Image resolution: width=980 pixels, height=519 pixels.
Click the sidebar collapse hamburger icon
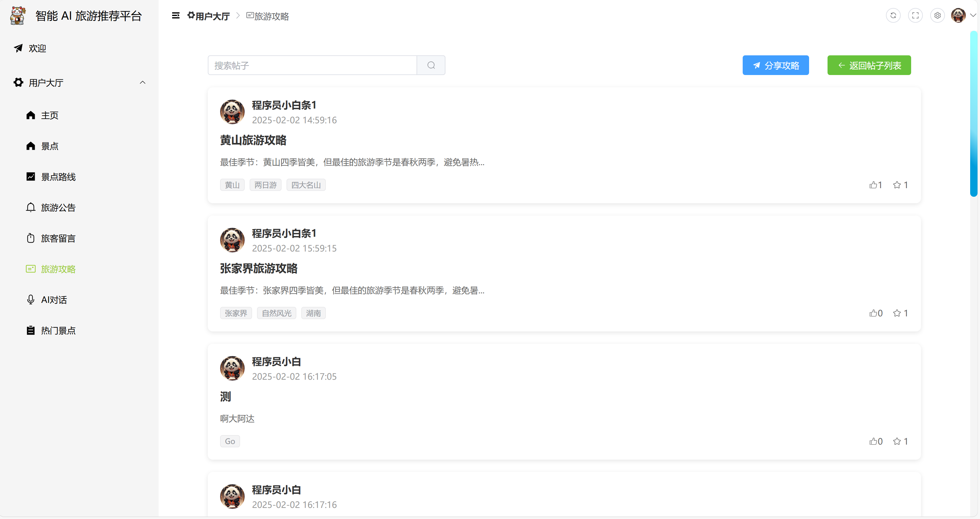tap(176, 16)
